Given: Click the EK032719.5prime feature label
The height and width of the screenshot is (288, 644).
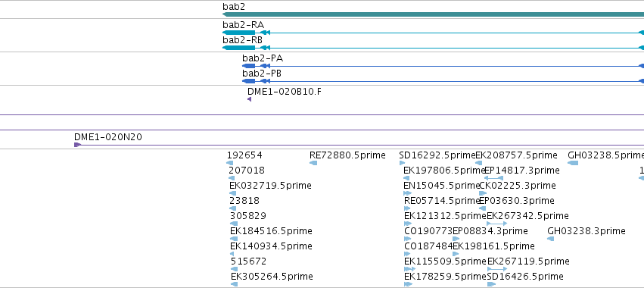Looking at the screenshot, I should (x=270, y=186).
